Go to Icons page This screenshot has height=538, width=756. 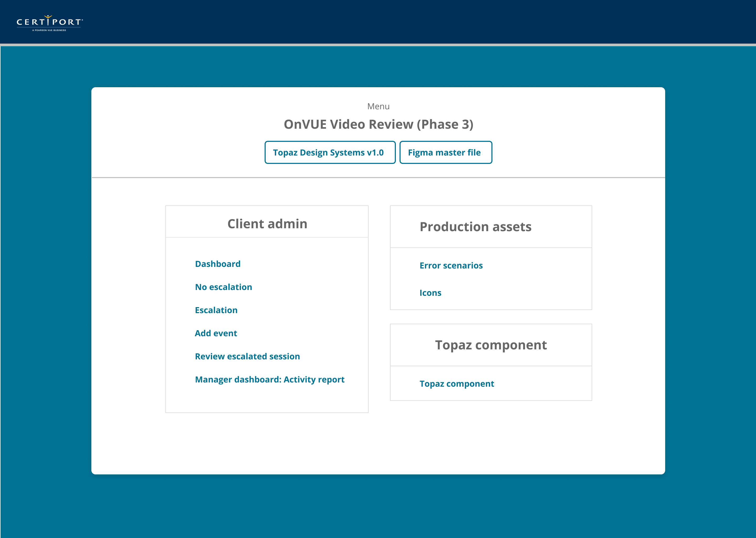pos(430,293)
